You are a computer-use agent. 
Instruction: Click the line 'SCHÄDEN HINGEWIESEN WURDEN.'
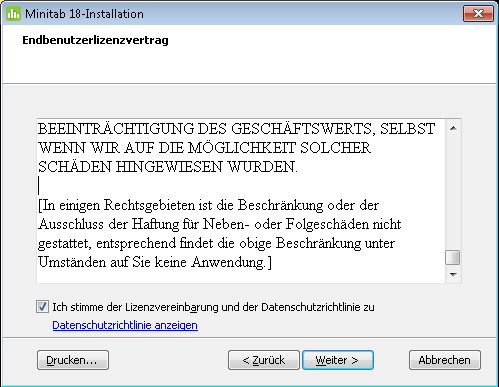pyautogui.click(x=168, y=167)
